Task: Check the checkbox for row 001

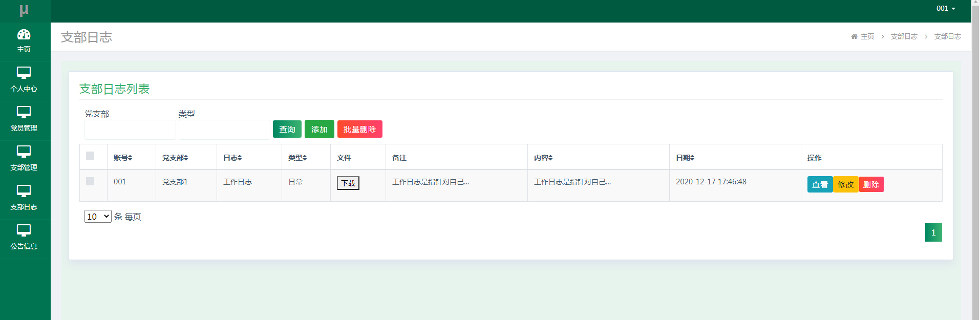Action: click(90, 181)
